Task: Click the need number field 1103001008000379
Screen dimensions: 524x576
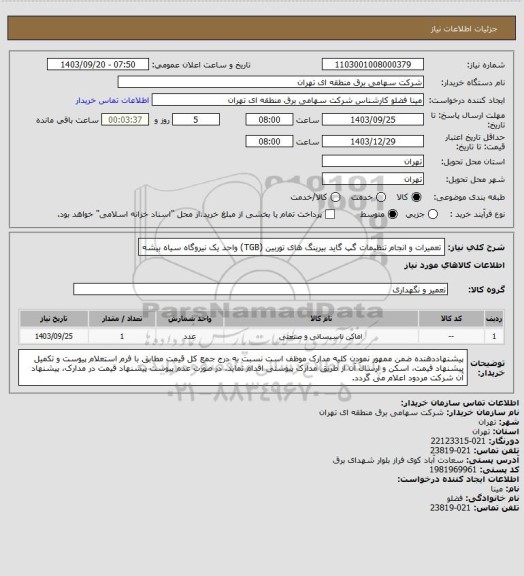Action: point(373,64)
